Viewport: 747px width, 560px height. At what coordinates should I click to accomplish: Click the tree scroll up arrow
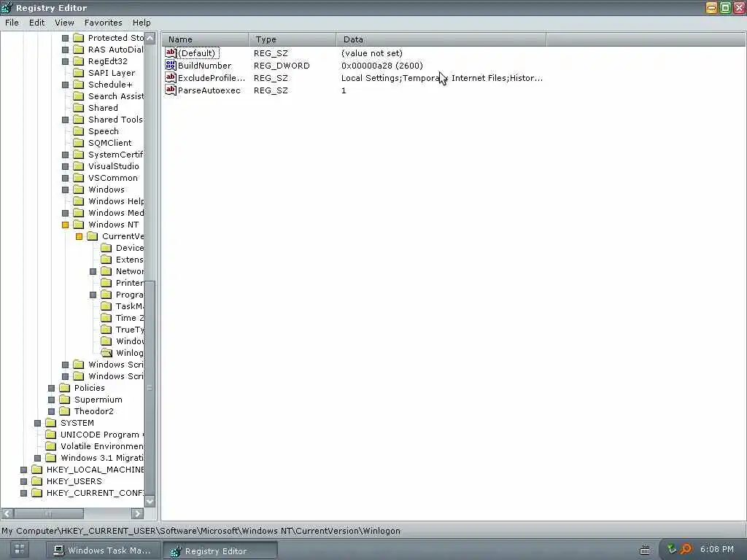pos(150,38)
